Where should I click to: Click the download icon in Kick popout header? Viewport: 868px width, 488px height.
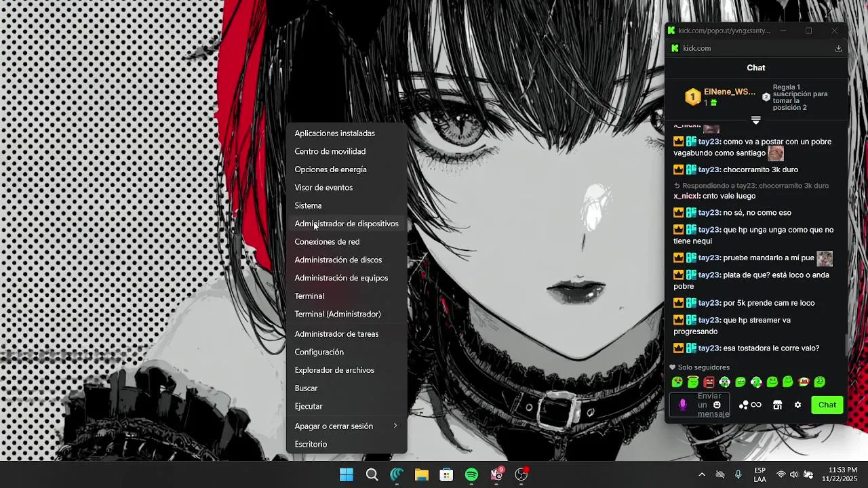coord(838,48)
